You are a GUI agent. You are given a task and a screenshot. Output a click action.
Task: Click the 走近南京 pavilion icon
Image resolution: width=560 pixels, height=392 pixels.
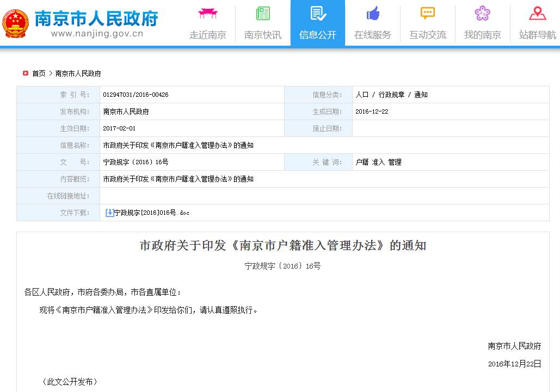point(208,13)
